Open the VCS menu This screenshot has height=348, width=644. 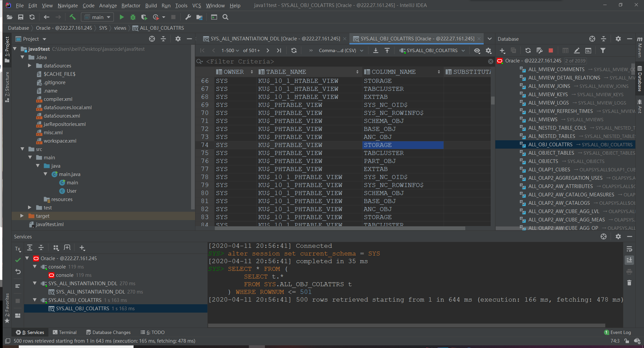coord(197,5)
